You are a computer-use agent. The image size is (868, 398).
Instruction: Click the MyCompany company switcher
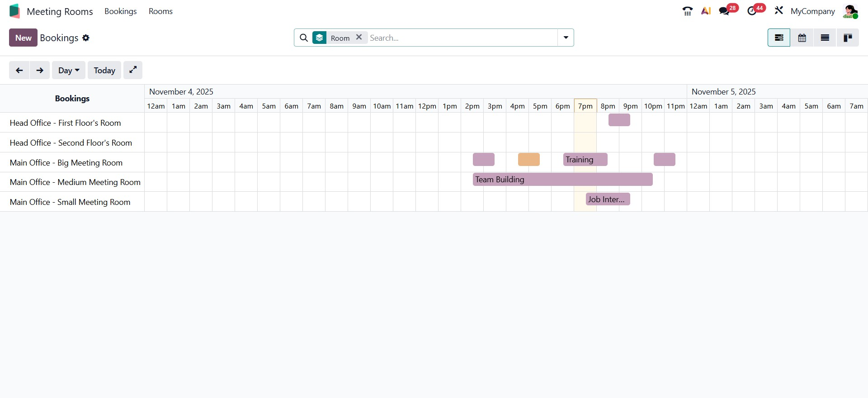pyautogui.click(x=812, y=11)
